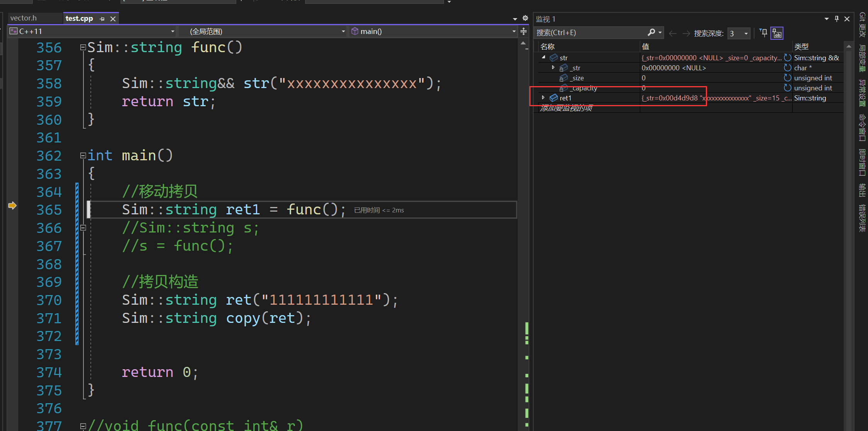This screenshot has height=431, width=868.
Task: Click the ret1 value cell in Watch
Action: pos(716,98)
